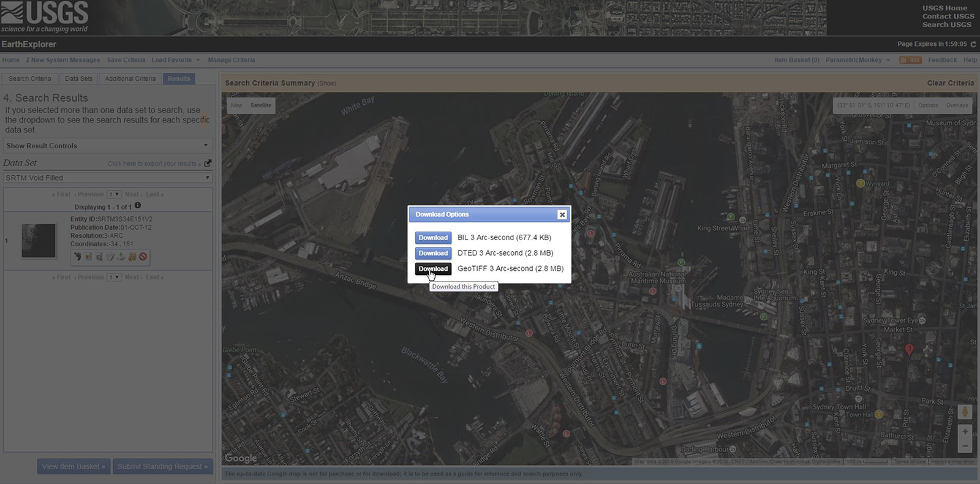The width and height of the screenshot is (980, 484).
Task: Click the page refresh timer icon
Action: click(973, 44)
